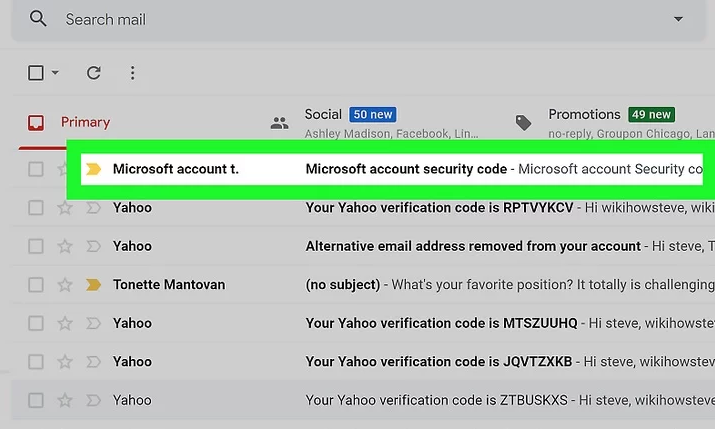The image size is (715, 429).
Task: Select checkbox for Yahoo JQVTZXKB email
Action: click(36, 362)
